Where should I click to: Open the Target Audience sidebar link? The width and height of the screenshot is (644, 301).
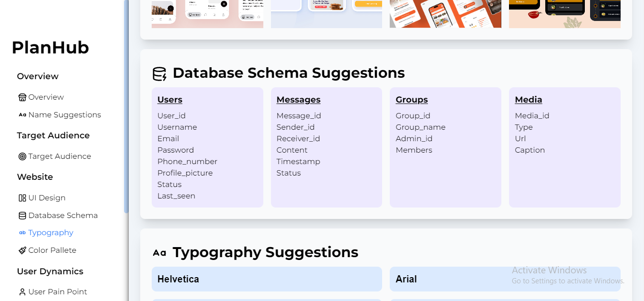60,156
